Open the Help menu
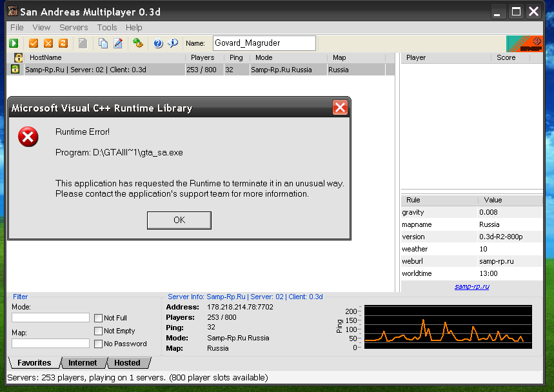 pos(134,28)
